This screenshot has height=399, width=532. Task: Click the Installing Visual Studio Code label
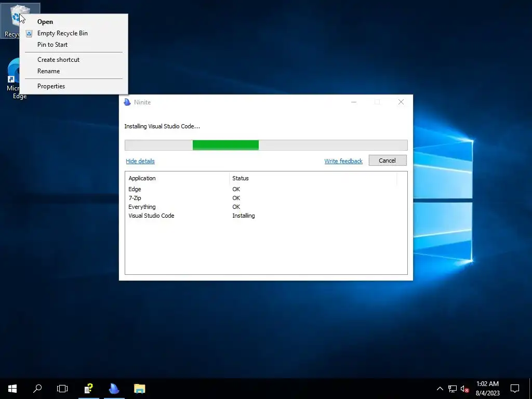[162, 126]
